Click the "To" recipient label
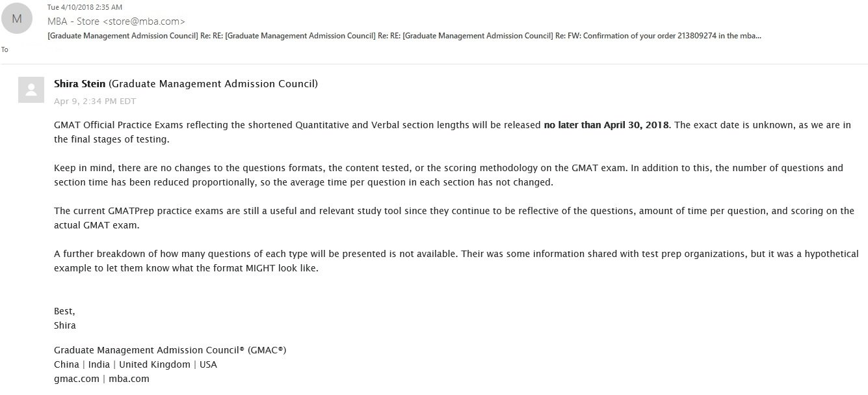 click(x=5, y=49)
